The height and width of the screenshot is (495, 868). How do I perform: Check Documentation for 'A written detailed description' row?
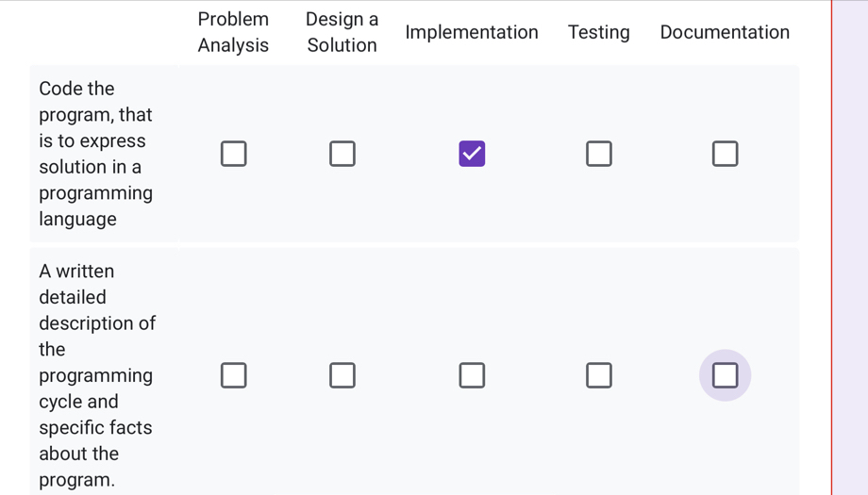725,375
